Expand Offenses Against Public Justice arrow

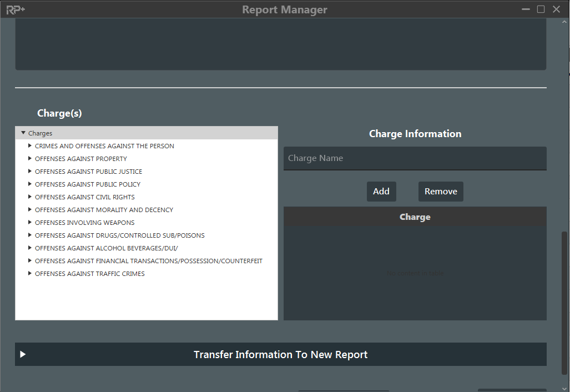pyautogui.click(x=30, y=172)
